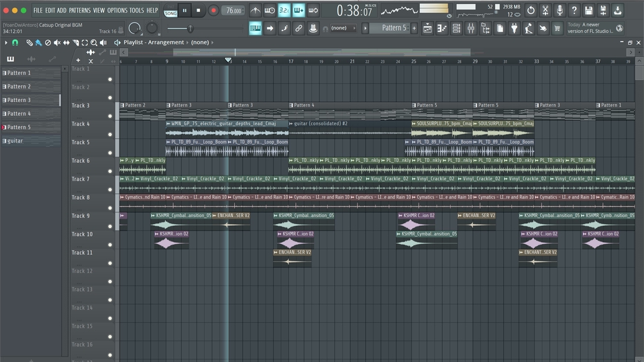
Task: Add a new pattern with plus button
Action: 414,28
